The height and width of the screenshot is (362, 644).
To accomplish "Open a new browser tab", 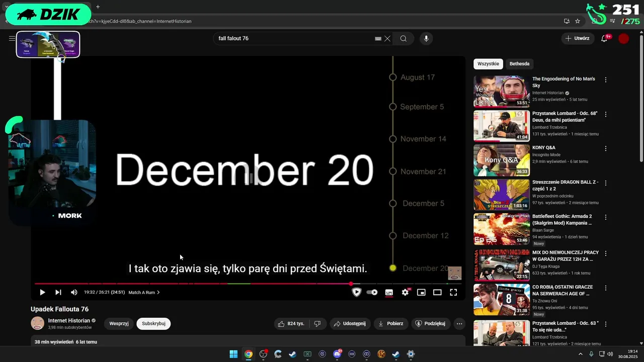I will tap(98, 7).
